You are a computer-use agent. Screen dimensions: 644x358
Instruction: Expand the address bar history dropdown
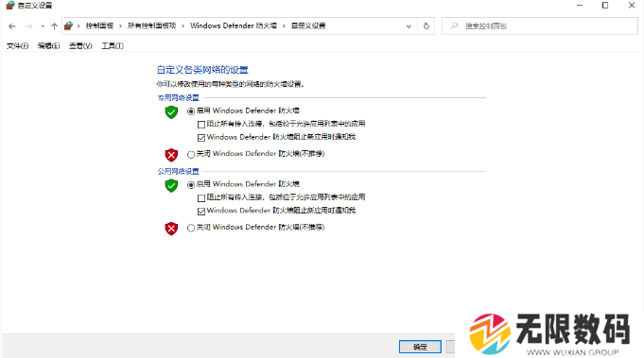click(x=409, y=26)
